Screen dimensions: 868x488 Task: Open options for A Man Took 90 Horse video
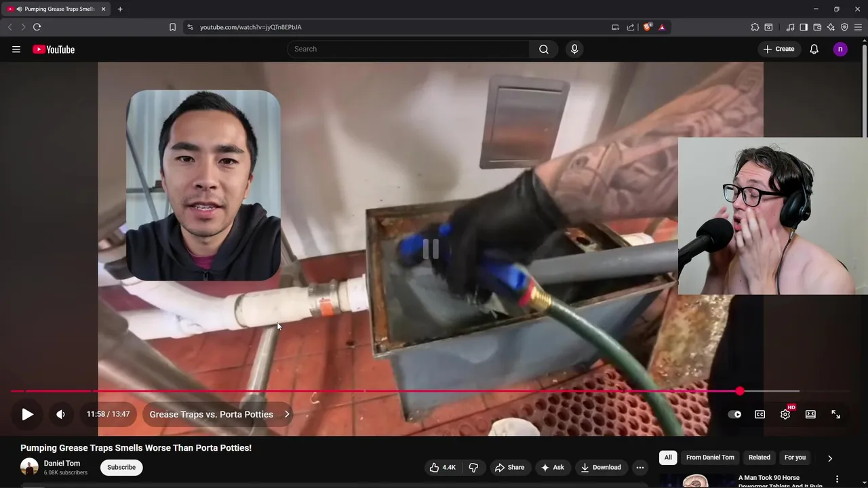coord(837,479)
